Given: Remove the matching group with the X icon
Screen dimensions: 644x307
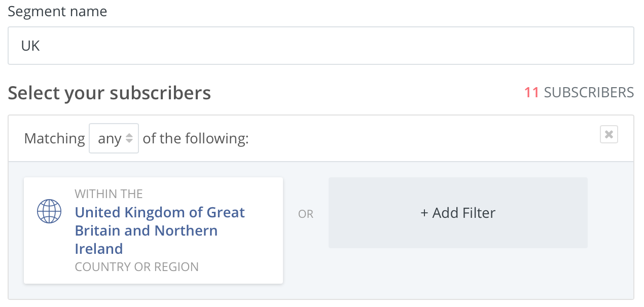Looking at the screenshot, I should pyautogui.click(x=609, y=134).
